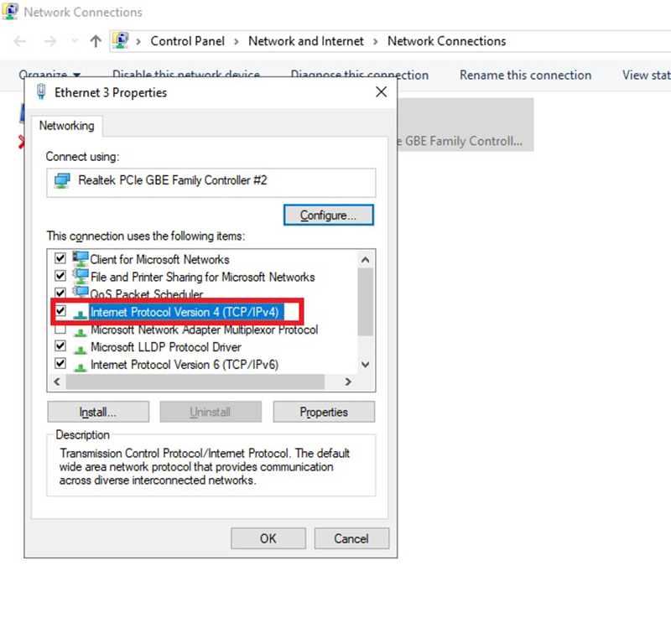Click the Realtek adapter icon
This screenshot has width=671, height=644.
[x=62, y=180]
